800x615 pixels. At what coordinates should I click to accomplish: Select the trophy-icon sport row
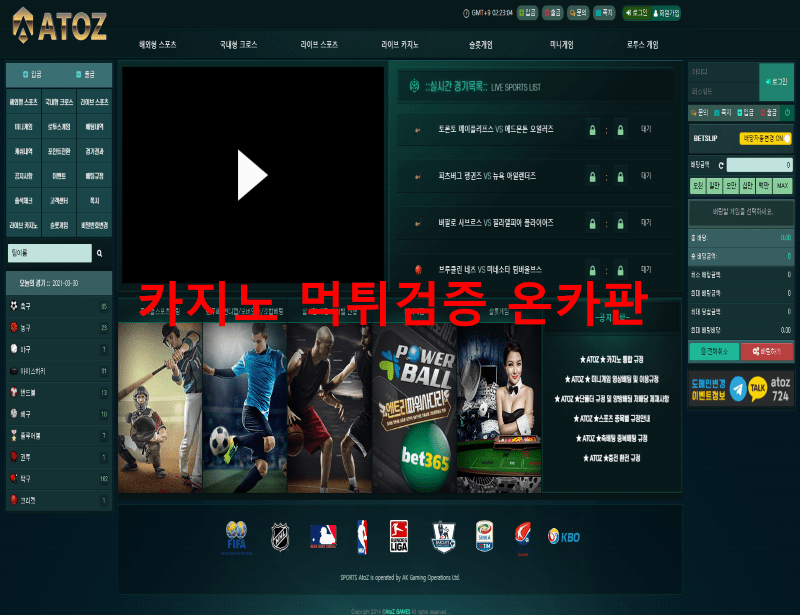[59, 435]
